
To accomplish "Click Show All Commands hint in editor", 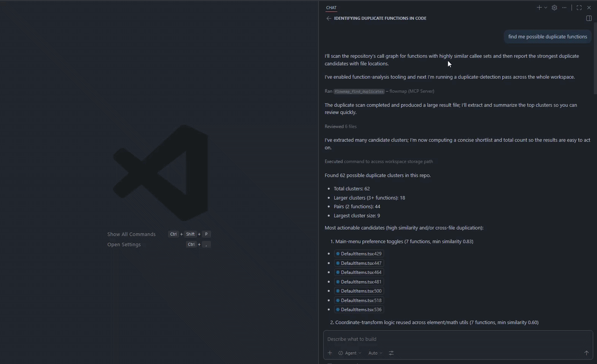I will 132,234.
